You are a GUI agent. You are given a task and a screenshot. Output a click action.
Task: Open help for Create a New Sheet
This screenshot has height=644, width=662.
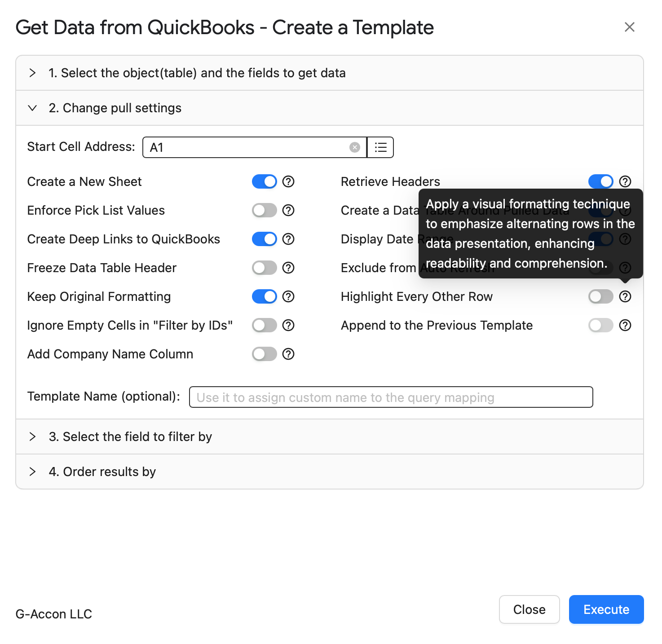click(288, 181)
